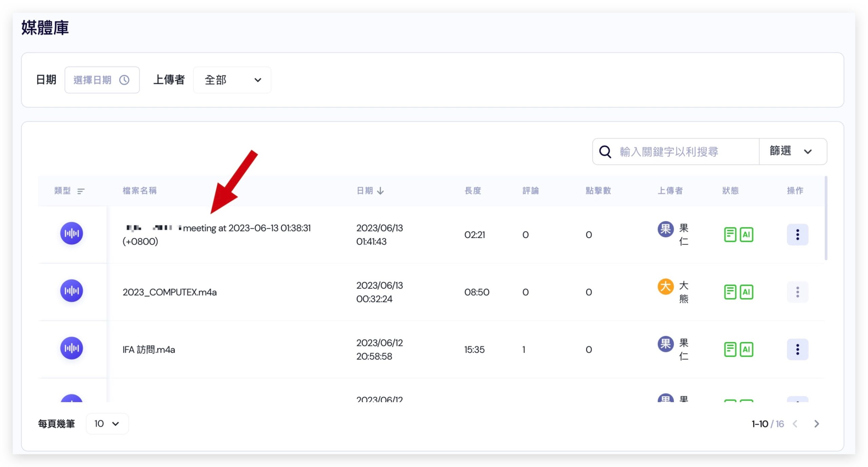Expand the 上傳者 全部 dropdown

click(232, 80)
